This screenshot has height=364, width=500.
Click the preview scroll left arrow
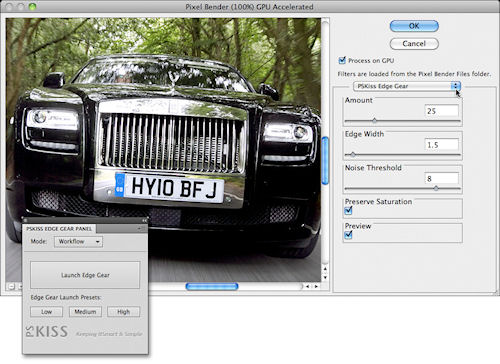coord(308,286)
